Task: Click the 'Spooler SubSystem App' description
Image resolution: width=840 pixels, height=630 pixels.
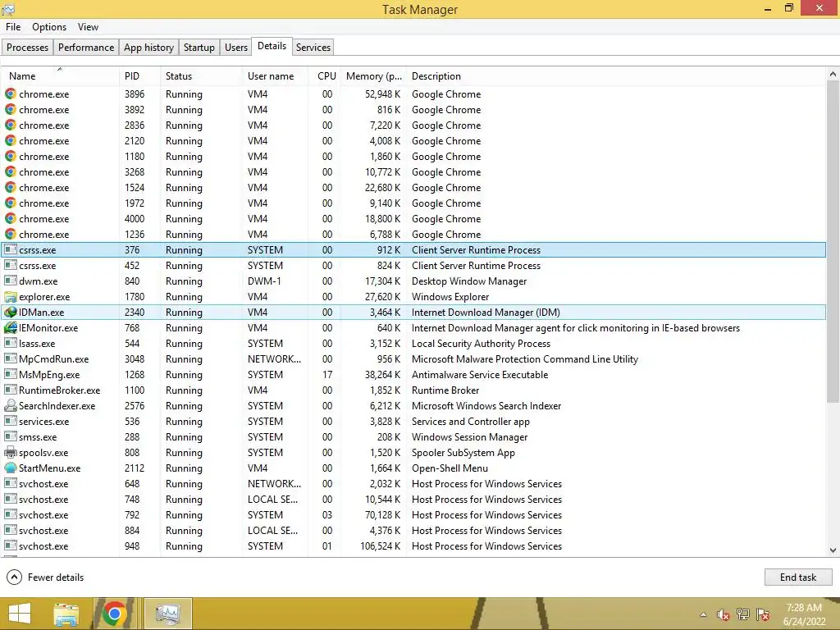Action: coord(463,452)
